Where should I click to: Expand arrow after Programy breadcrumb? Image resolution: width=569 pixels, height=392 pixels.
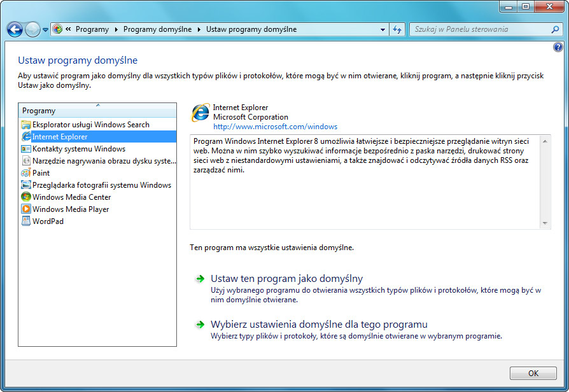pyautogui.click(x=116, y=29)
